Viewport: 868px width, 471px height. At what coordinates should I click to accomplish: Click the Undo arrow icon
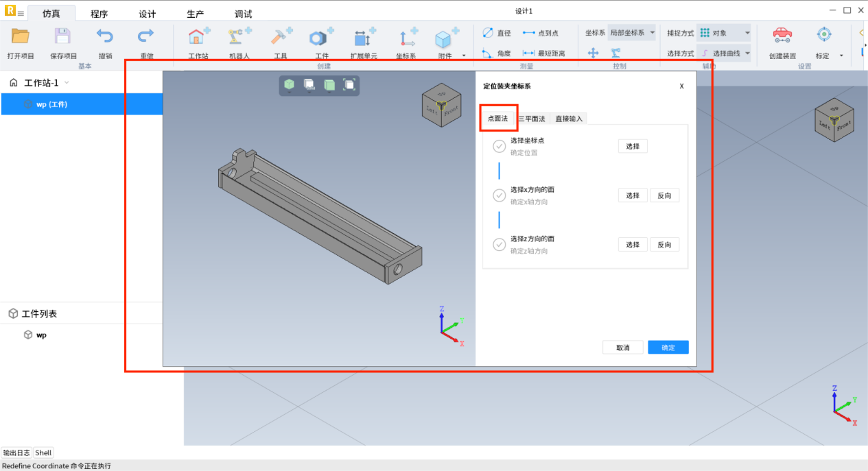click(105, 37)
